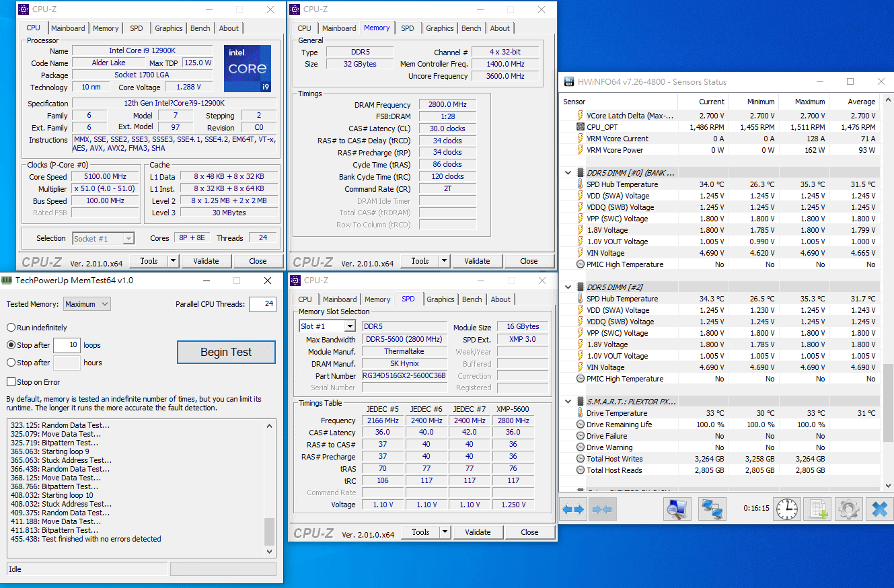Enable the Stop on Error checkbox
The width and height of the screenshot is (894, 588).
11,382
